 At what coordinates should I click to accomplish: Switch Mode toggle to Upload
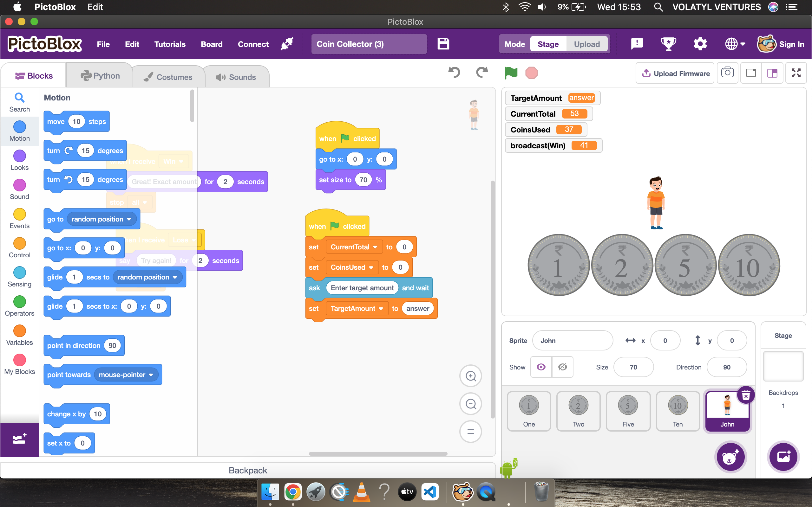(586, 44)
